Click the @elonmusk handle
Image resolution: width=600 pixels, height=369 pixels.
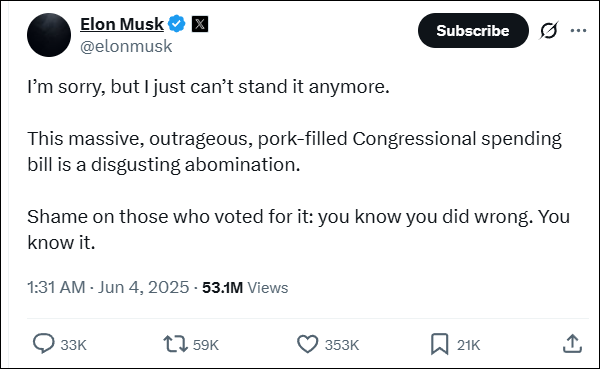(126, 46)
